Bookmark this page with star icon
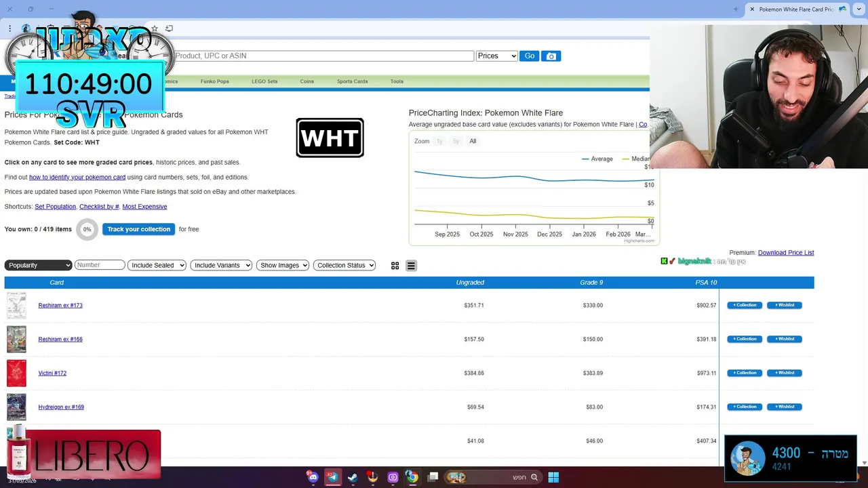This screenshot has height=488, width=868. (155, 28)
